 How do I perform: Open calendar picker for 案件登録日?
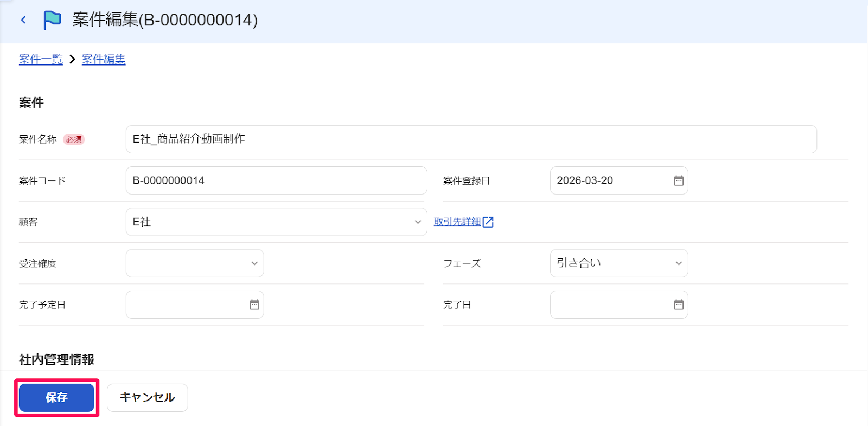679,180
